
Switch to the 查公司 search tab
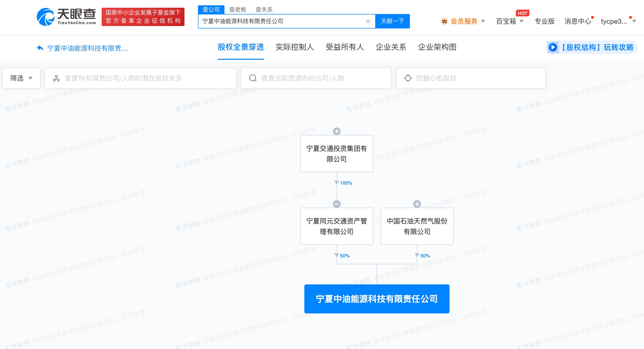[211, 9]
